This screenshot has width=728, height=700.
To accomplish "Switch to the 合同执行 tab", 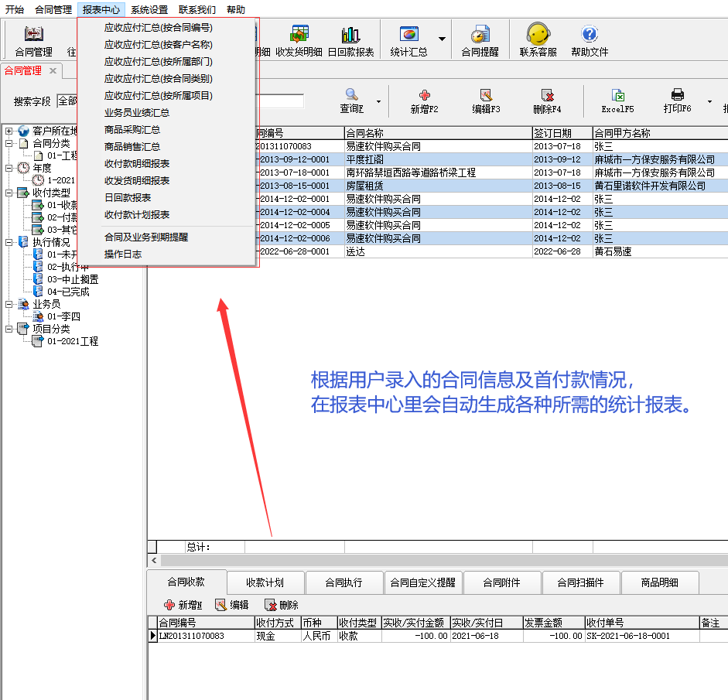I will 344,582.
